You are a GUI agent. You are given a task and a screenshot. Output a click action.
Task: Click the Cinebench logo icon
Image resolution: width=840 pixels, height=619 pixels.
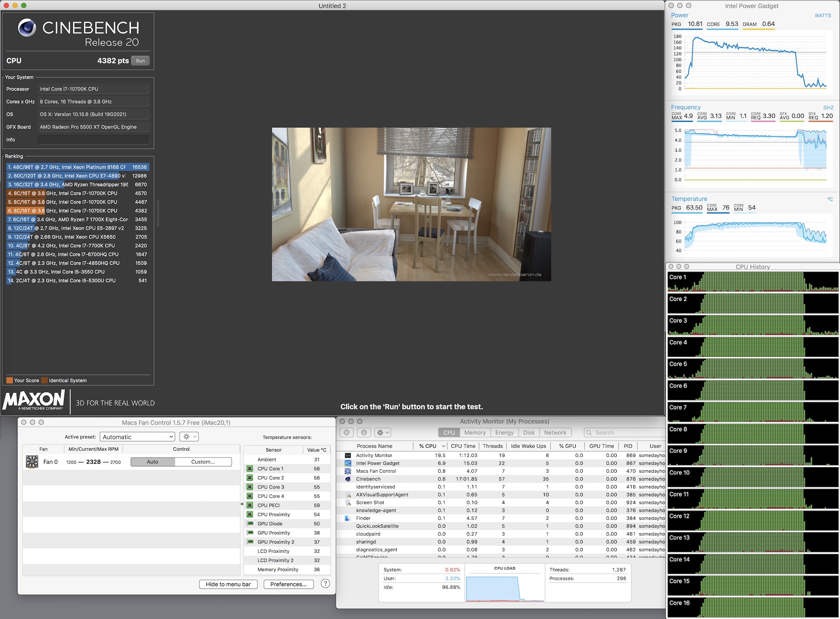27,28
